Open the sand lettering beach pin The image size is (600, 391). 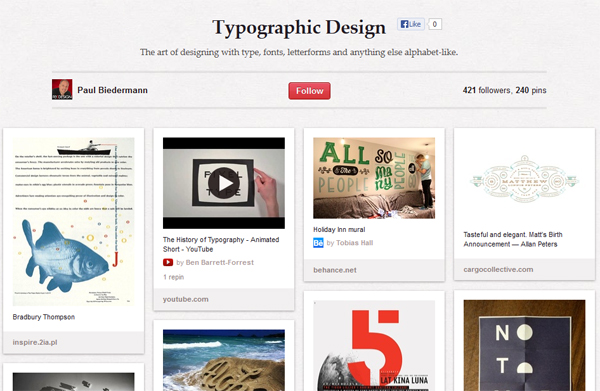(x=224, y=360)
